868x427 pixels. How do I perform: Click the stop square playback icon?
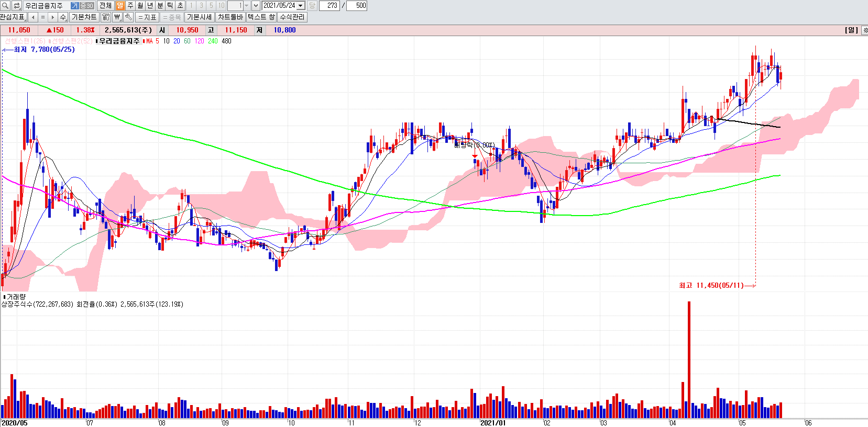click(x=43, y=17)
